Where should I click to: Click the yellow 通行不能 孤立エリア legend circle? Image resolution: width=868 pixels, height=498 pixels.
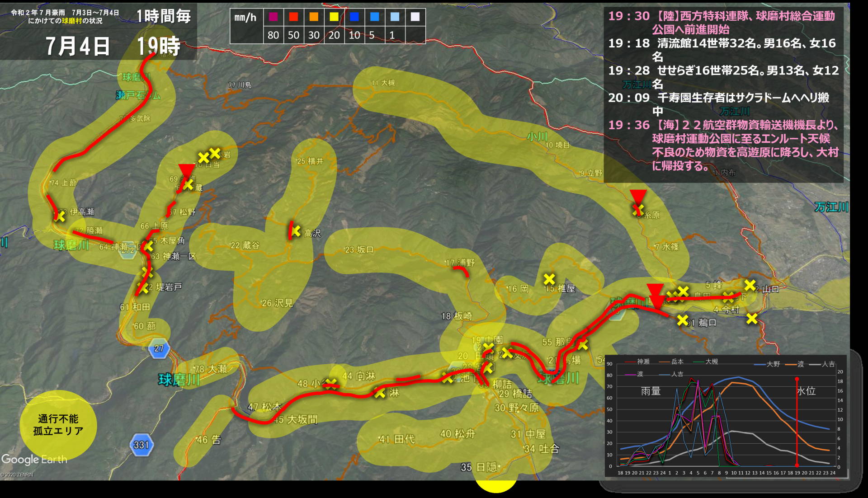click(58, 425)
